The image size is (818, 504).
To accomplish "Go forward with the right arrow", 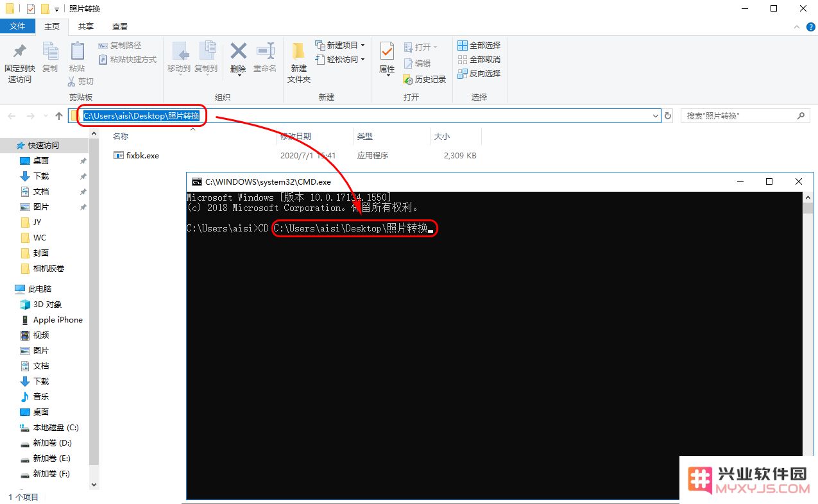I will (x=30, y=116).
